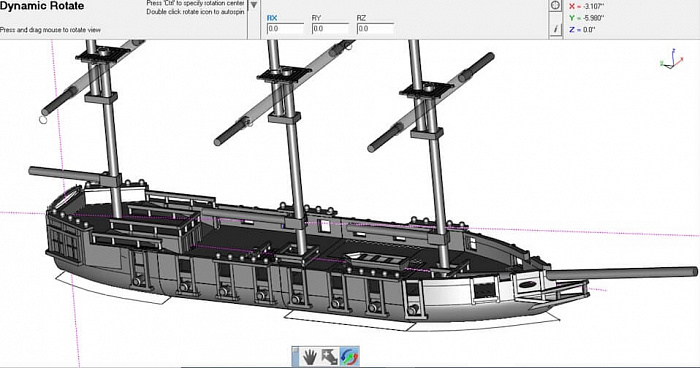Click the crosshair target icon near coordinates
Image resolution: width=700 pixels, height=368 pixels.
555,5
